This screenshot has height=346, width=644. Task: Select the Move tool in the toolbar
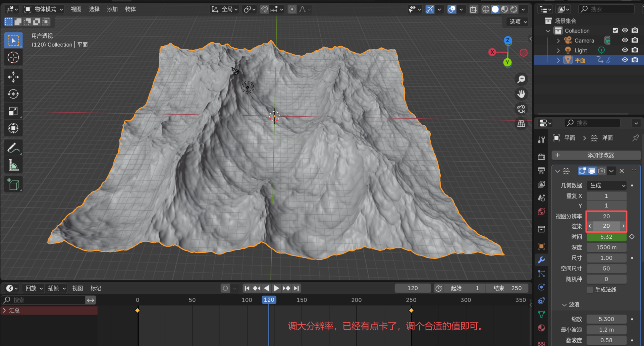pyautogui.click(x=13, y=77)
